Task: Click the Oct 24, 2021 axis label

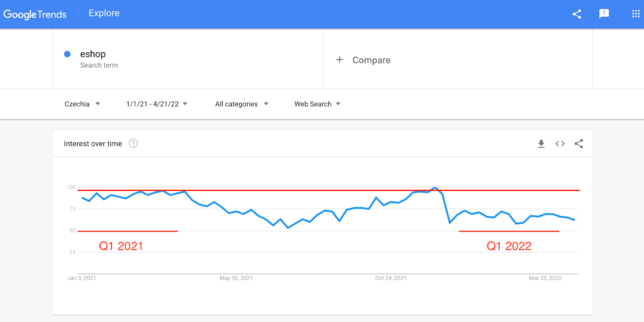Action: click(x=390, y=278)
